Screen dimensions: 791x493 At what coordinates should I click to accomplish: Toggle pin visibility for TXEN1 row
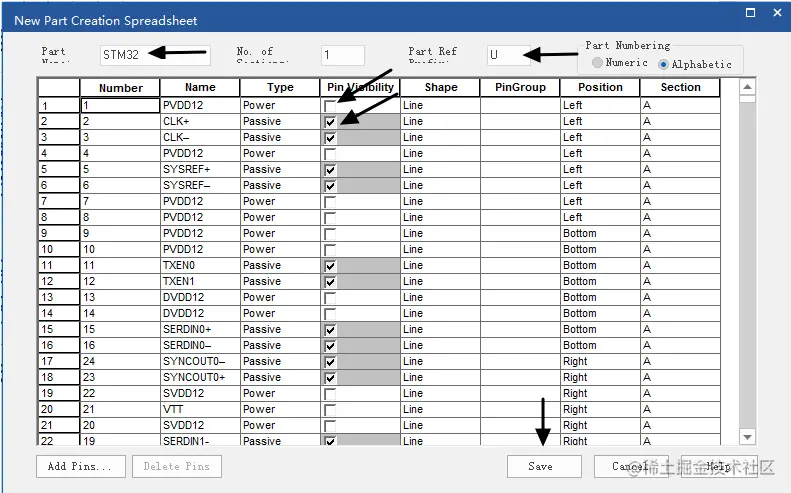coord(330,282)
